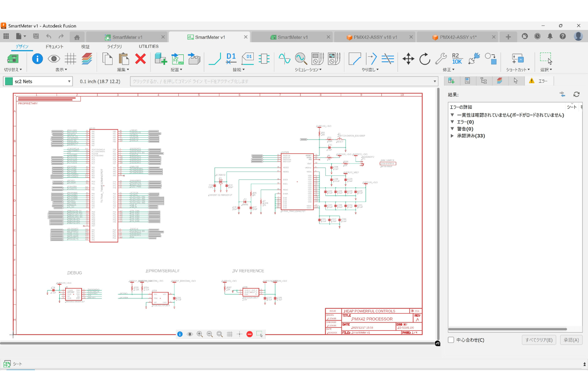Select the red X delete tool
This screenshot has height=392, width=588.
click(x=141, y=59)
